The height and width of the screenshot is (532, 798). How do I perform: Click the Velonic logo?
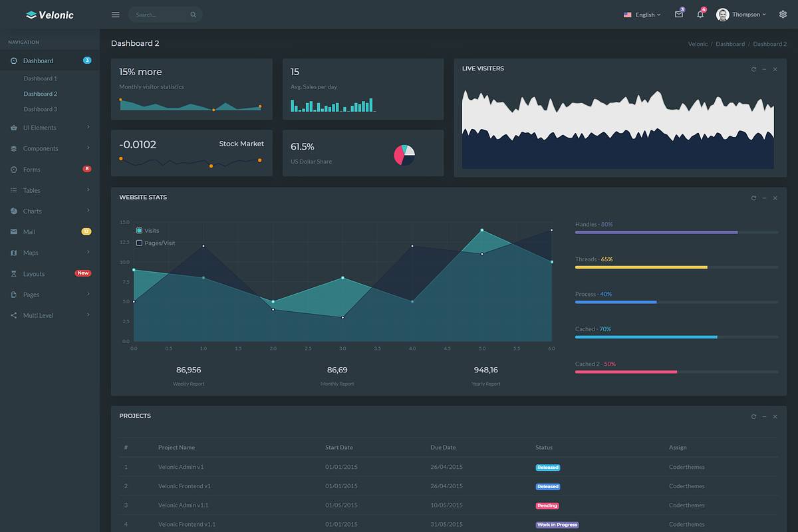(x=50, y=15)
